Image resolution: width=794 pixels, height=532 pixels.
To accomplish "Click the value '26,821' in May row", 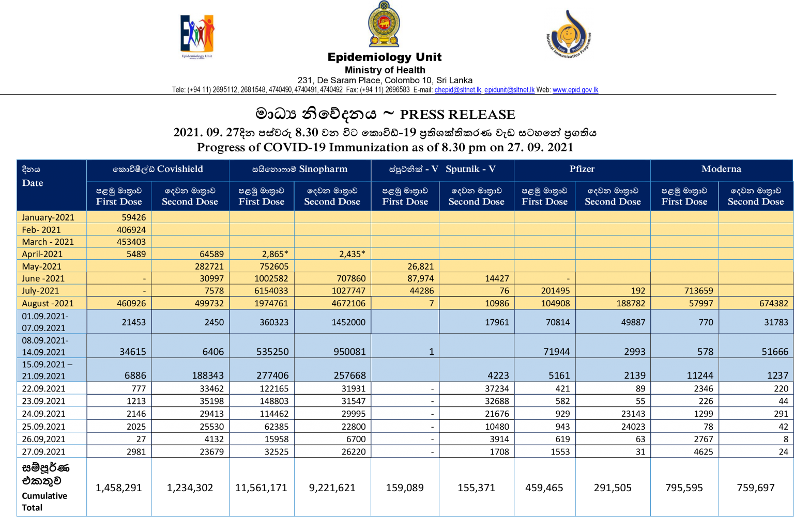I will [421, 267].
